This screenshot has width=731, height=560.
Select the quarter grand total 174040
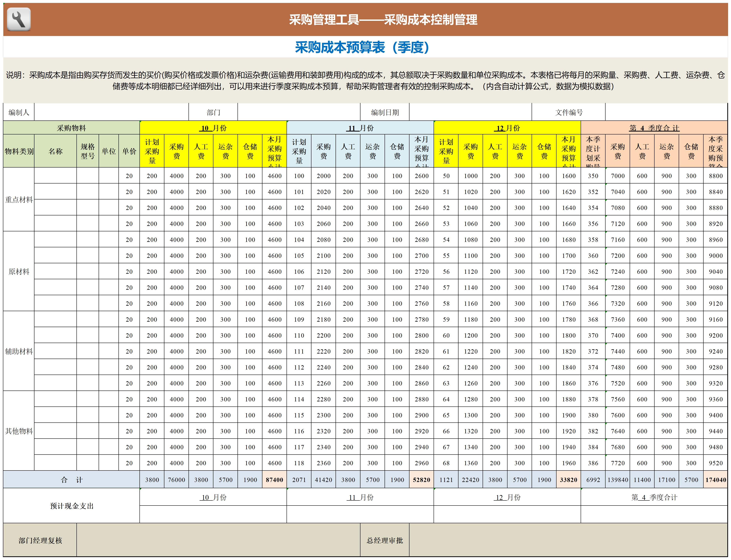coord(715,479)
